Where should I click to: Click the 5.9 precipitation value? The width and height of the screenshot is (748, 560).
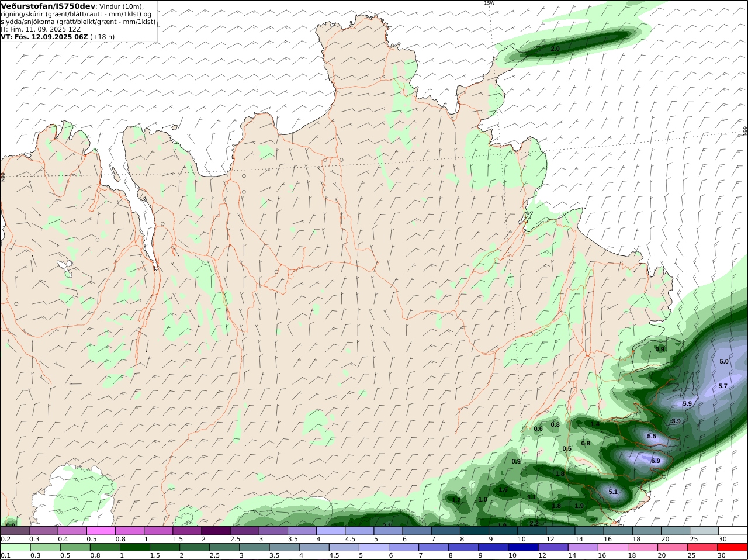(x=687, y=403)
